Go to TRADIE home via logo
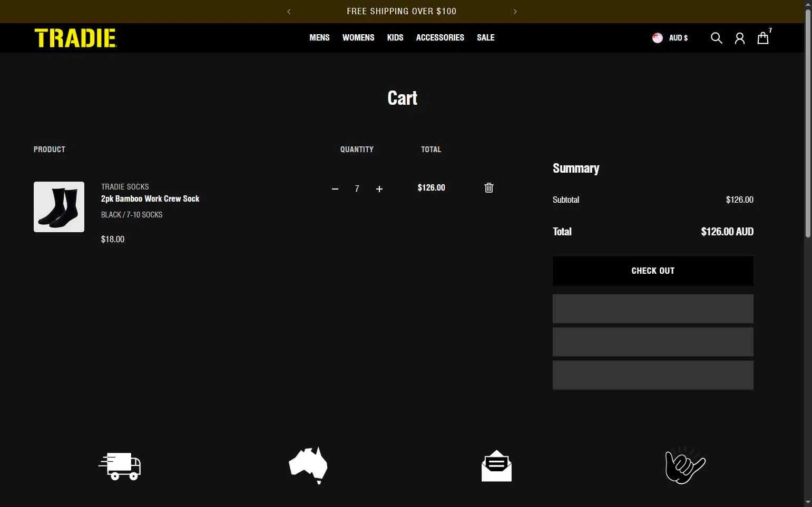This screenshot has width=812, height=507. [x=75, y=38]
